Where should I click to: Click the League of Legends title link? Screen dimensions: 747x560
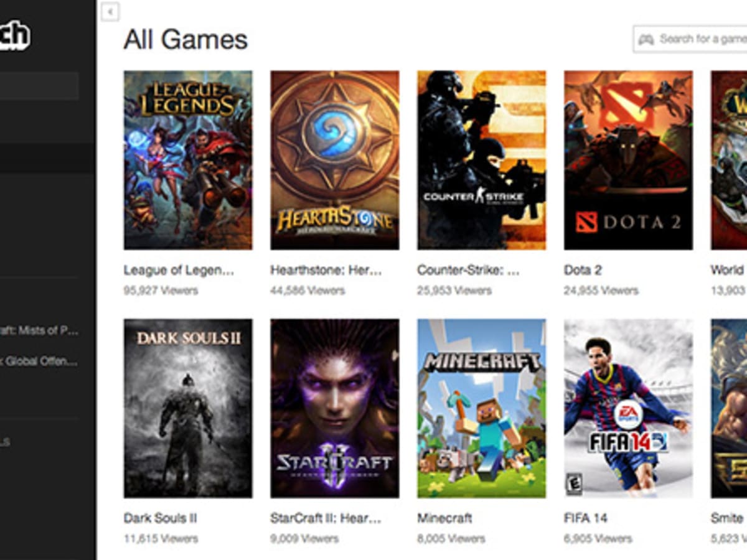(x=179, y=271)
